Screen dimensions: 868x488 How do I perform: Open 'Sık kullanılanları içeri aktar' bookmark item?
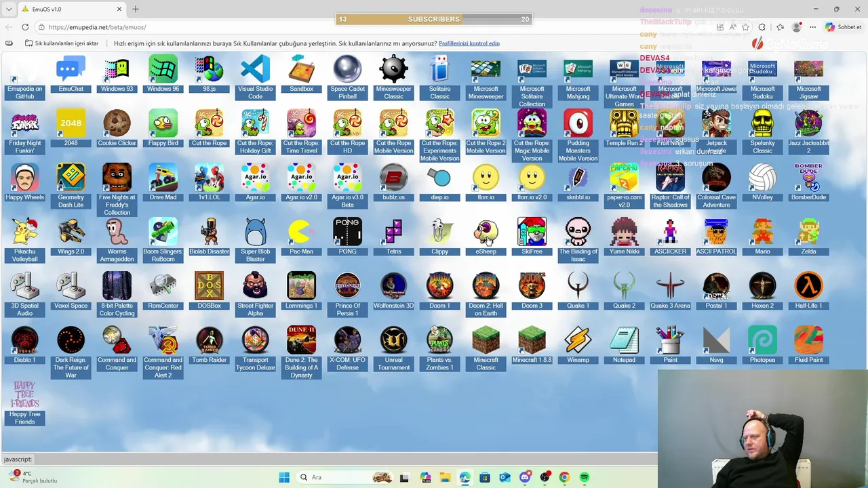62,43
